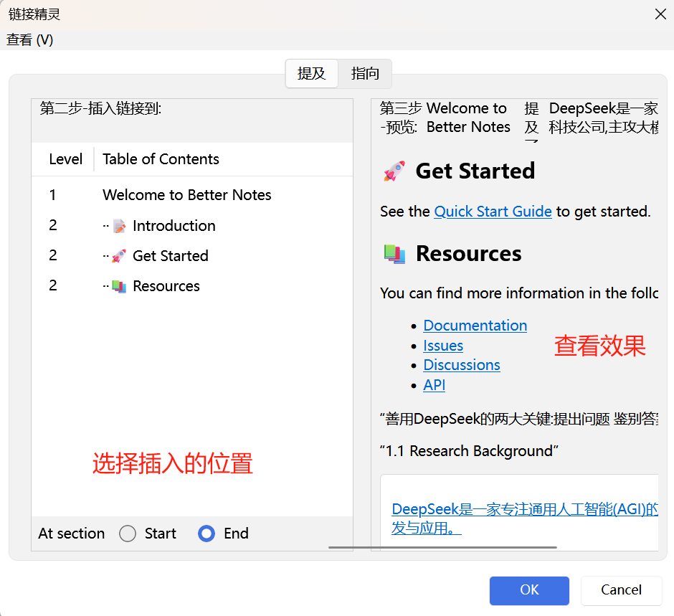Click the rocket icon in preview heading
The image size is (674, 616).
394,171
